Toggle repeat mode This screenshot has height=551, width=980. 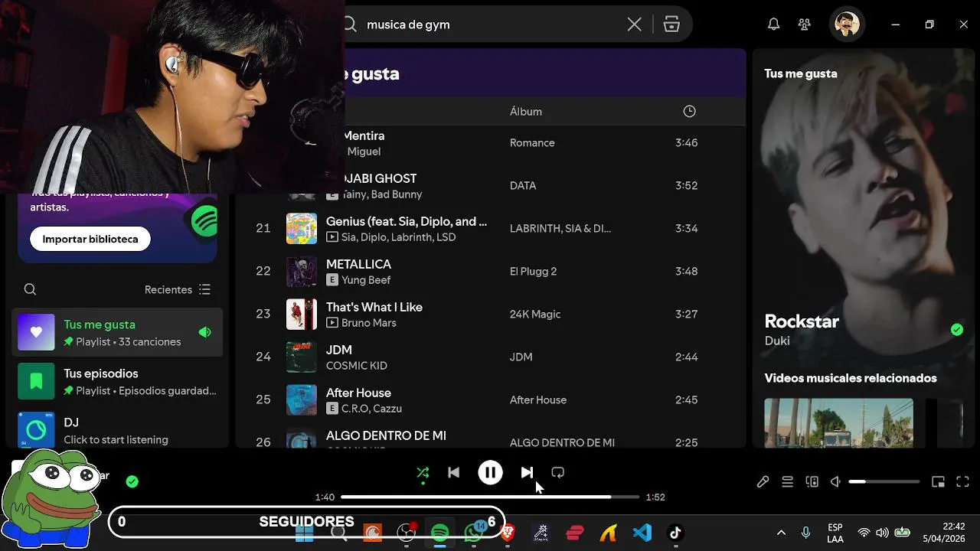click(x=557, y=473)
